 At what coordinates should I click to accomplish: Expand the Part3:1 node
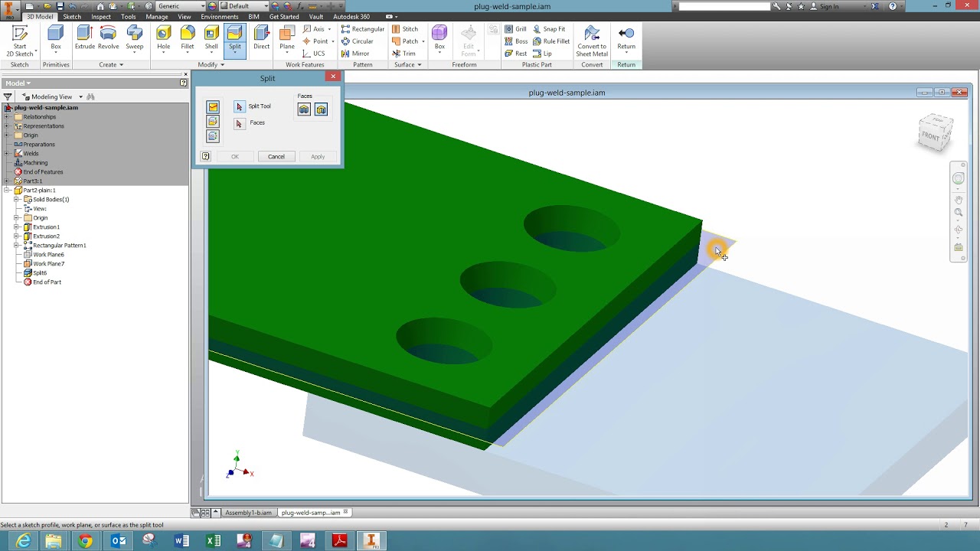(7, 181)
